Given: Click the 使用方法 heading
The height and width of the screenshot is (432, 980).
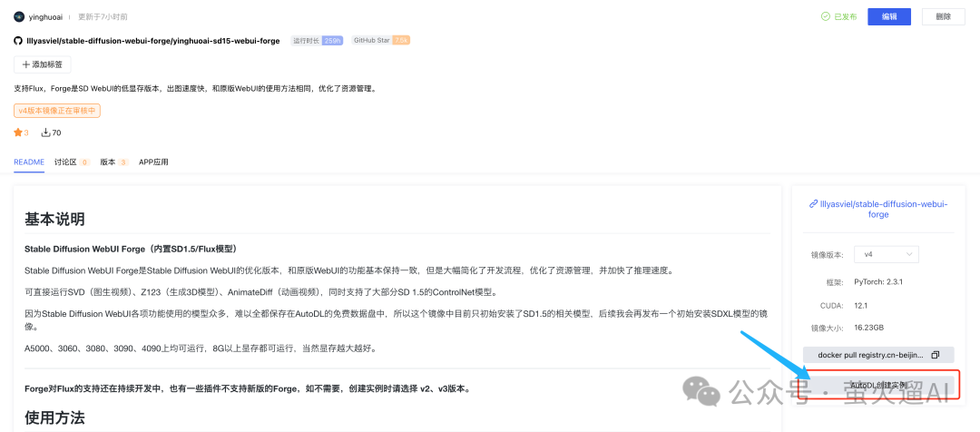Looking at the screenshot, I should click(x=54, y=417).
